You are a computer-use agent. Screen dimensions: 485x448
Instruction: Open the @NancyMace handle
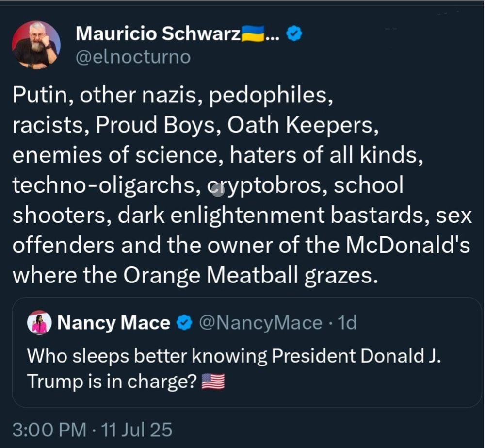[x=261, y=323]
